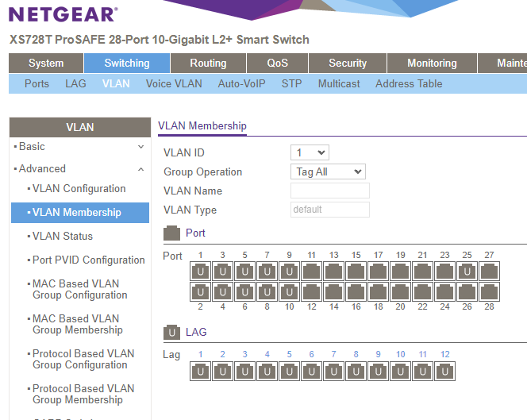The width and height of the screenshot is (527, 420).
Task: Click the port 25 icon
Action: coord(467,272)
